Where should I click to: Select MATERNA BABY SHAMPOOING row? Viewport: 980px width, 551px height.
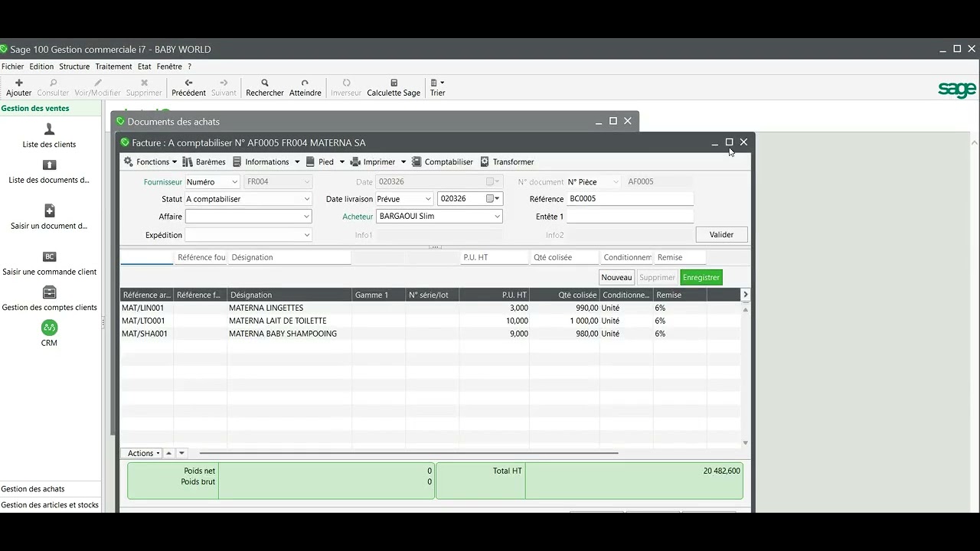[430, 334]
